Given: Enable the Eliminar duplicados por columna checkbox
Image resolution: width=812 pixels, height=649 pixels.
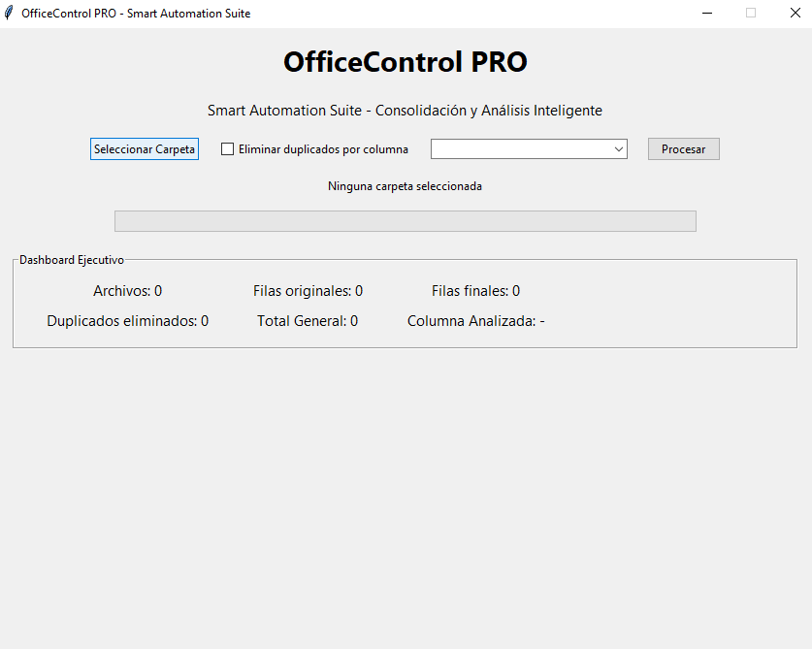Looking at the screenshot, I should click(228, 149).
